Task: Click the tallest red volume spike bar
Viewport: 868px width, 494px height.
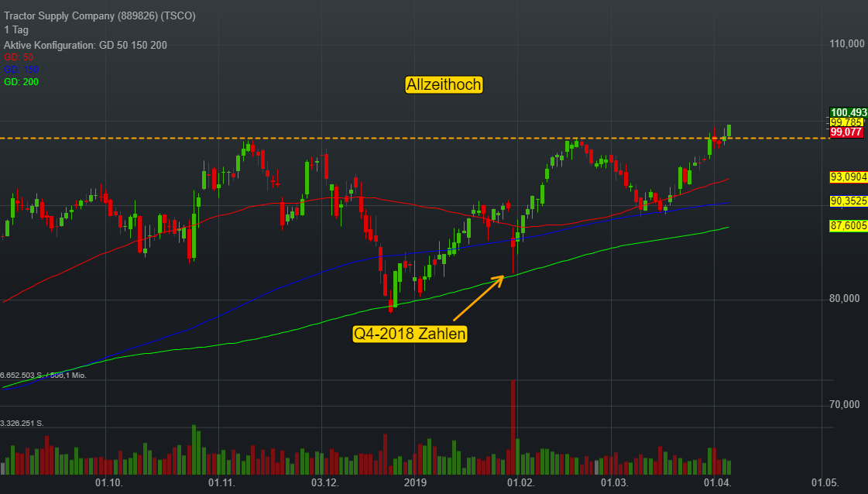Action: [x=513, y=427]
